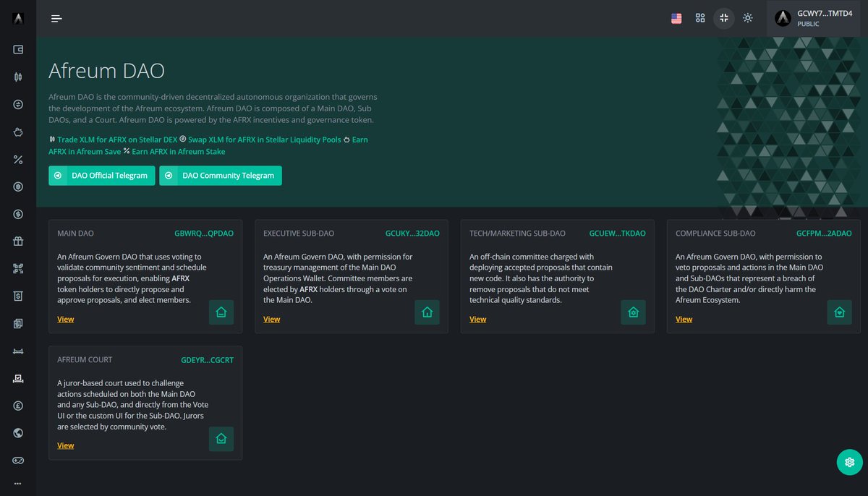Click the DAO Official Telegram button
868x496 pixels.
point(101,175)
